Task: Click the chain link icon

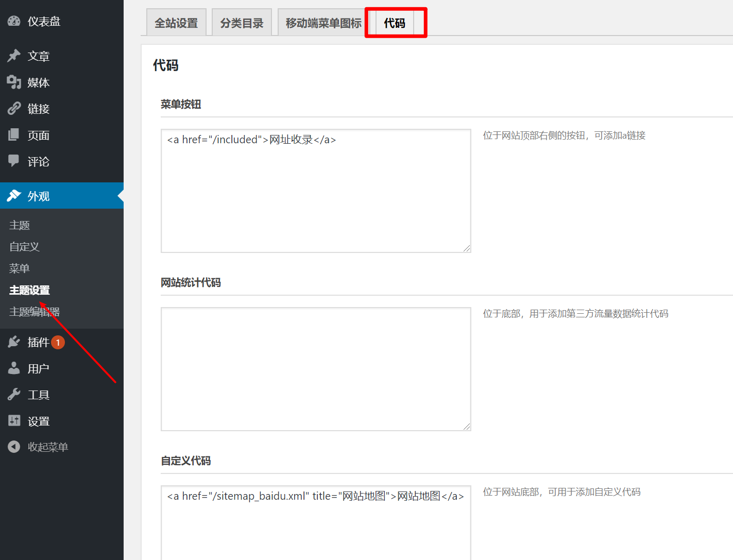Action: [x=14, y=109]
